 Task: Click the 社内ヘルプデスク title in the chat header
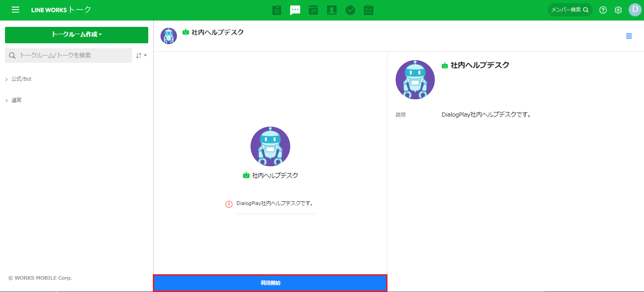click(x=217, y=32)
